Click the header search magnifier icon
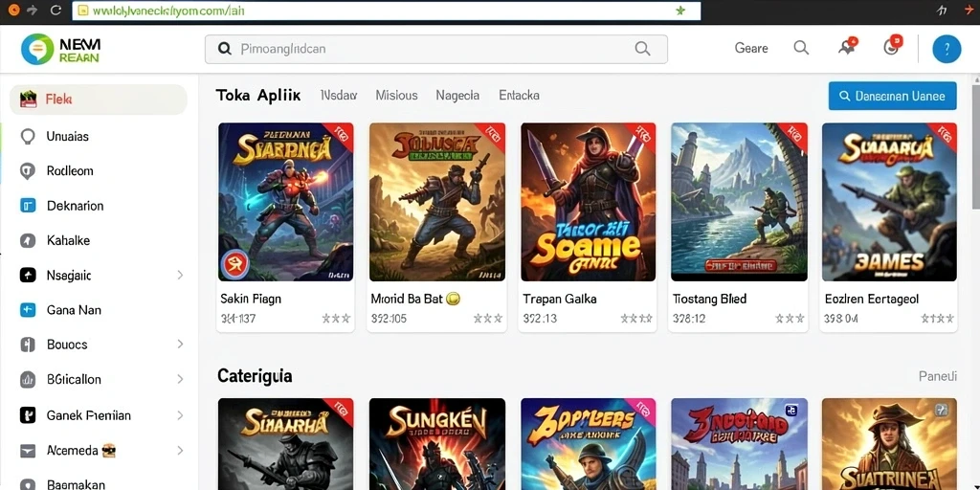 (x=801, y=48)
